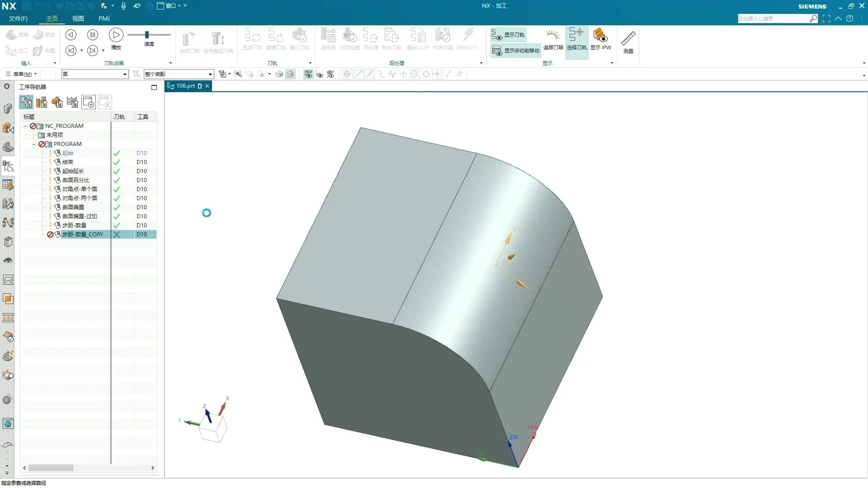Screen dimensions: 868x488
Task: Switch to the 视图 ribbon tab
Action: [78, 19]
